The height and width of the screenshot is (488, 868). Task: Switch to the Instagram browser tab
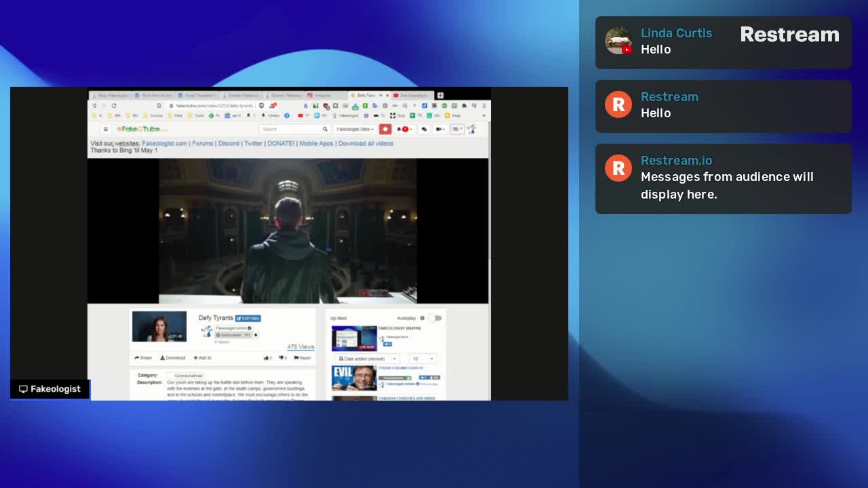(326, 95)
